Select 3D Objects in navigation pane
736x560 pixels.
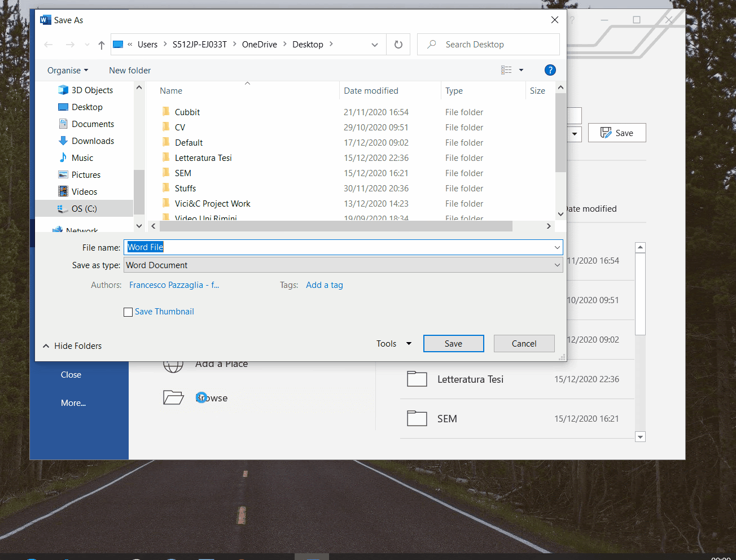point(85,90)
